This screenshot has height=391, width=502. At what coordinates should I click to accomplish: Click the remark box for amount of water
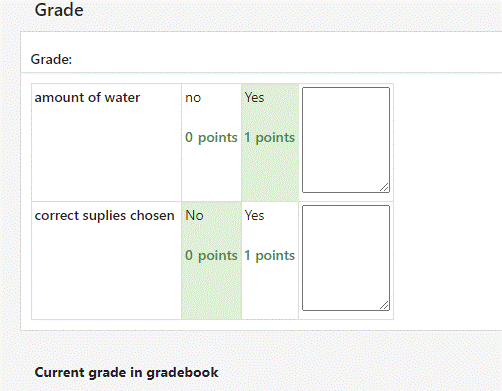(346, 140)
